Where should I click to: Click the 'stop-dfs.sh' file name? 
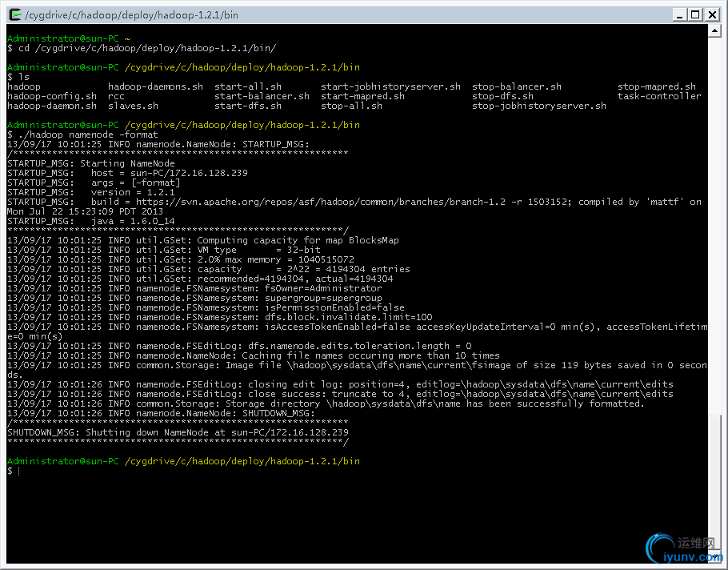(x=503, y=96)
